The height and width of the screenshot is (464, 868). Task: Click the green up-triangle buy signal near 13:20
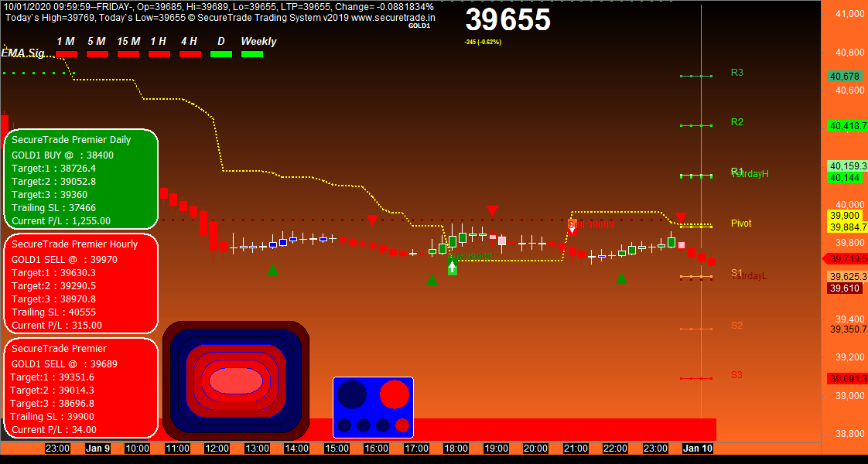coord(272,270)
